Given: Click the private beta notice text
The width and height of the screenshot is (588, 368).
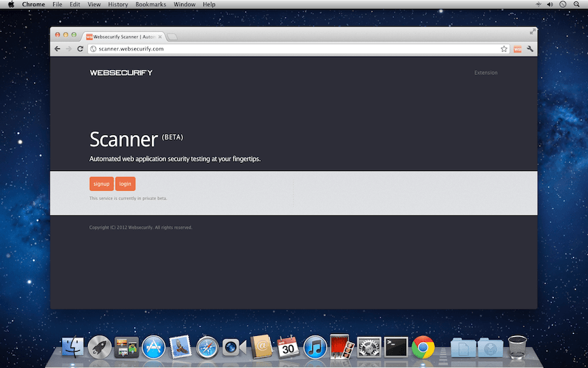Looking at the screenshot, I should [128, 198].
